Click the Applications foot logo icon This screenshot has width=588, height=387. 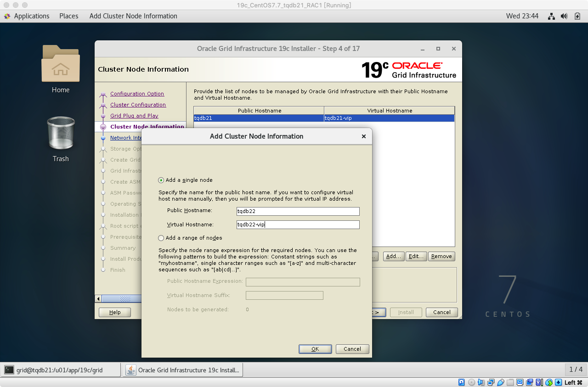[7, 16]
